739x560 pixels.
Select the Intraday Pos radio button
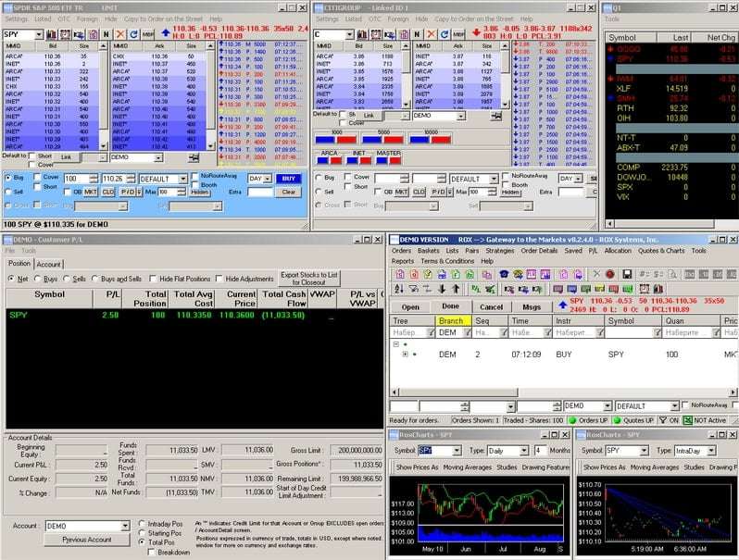tap(142, 524)
